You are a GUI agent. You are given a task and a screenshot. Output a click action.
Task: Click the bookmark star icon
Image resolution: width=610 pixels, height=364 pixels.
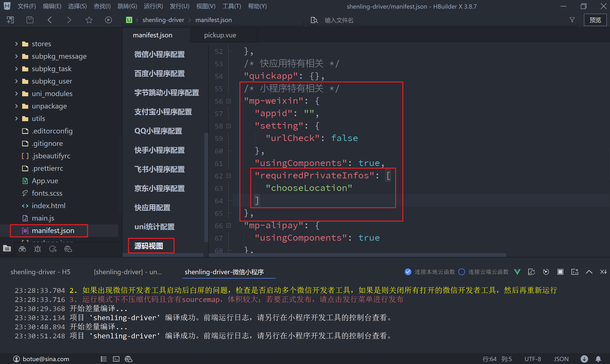click(x=89, y=20)
